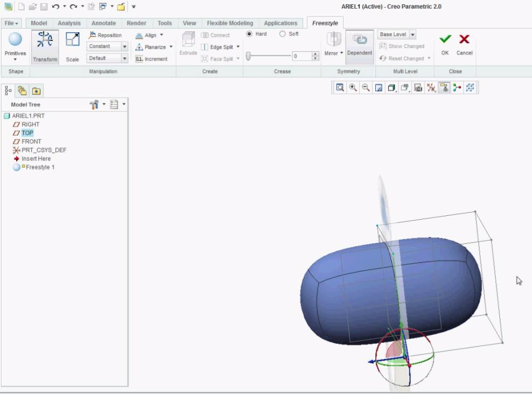Increase the crease value with the up stepper

click(316, 54)
